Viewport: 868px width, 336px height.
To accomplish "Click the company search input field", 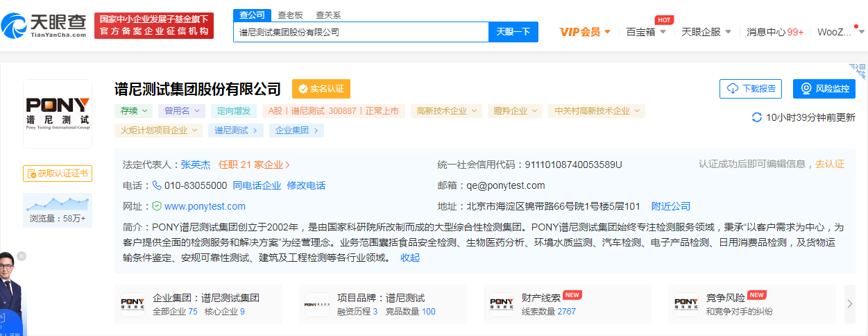I will (x=361, y=32).
